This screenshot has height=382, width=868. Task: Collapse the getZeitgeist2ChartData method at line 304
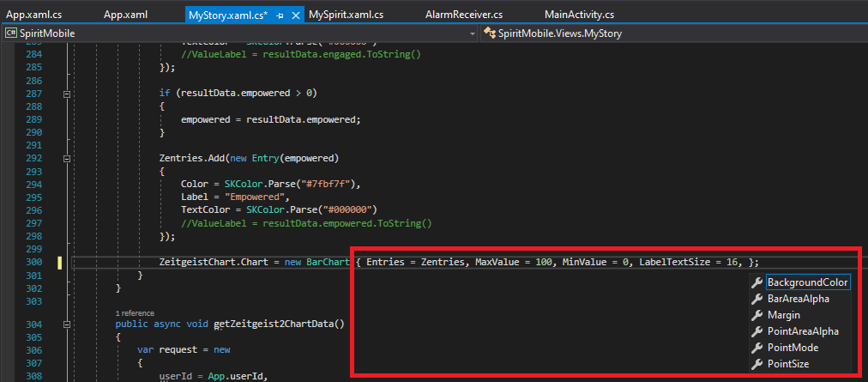(x=67, y=324)
